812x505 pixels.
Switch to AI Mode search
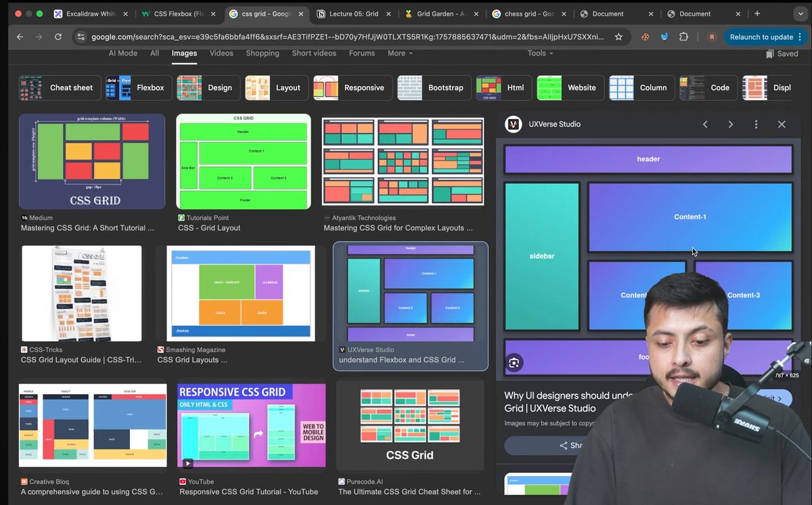click(123, 53)
